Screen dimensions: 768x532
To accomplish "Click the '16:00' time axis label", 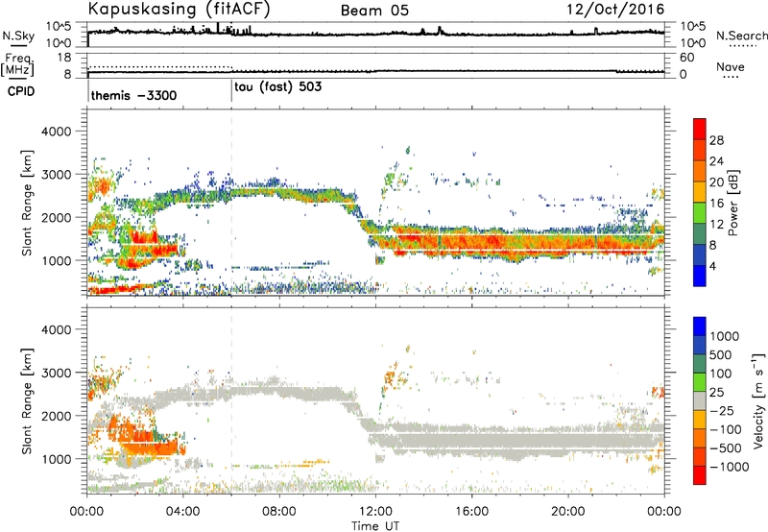I will 471,512.
